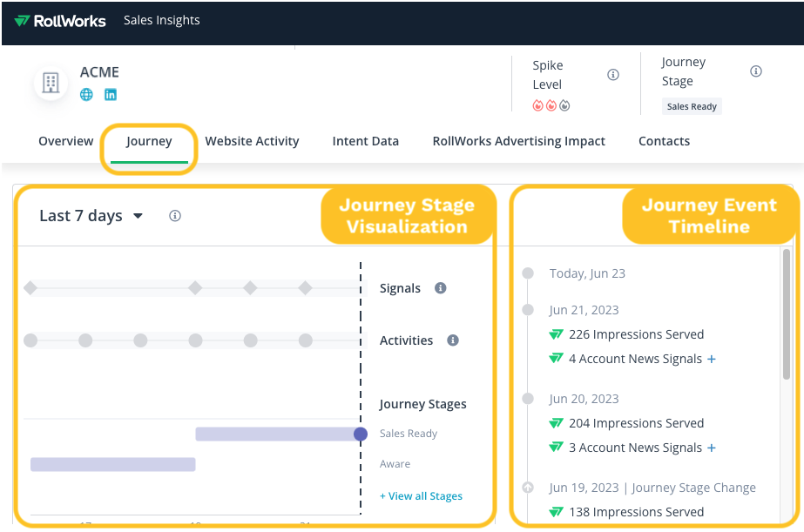Select the Contacts tab
The height and width of the screenshot is (532, 804).
pyautogui.click(x=664, y=141)
